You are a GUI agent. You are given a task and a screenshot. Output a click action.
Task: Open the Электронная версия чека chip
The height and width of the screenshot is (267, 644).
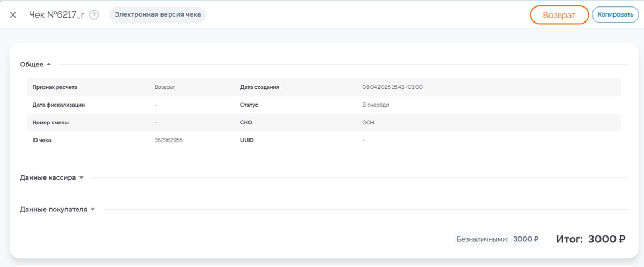point(158,15)
